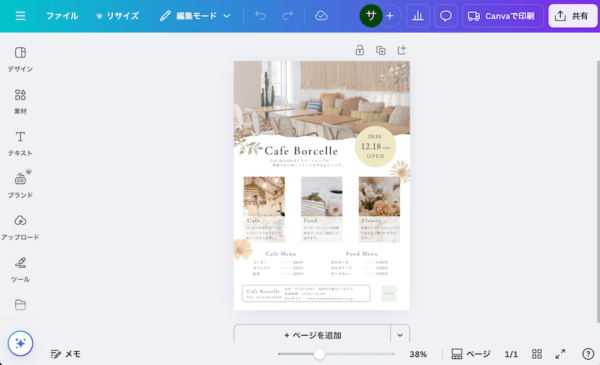Select the Flower bouquet photo thumbnail
The image size is (600, 365).
379,196
